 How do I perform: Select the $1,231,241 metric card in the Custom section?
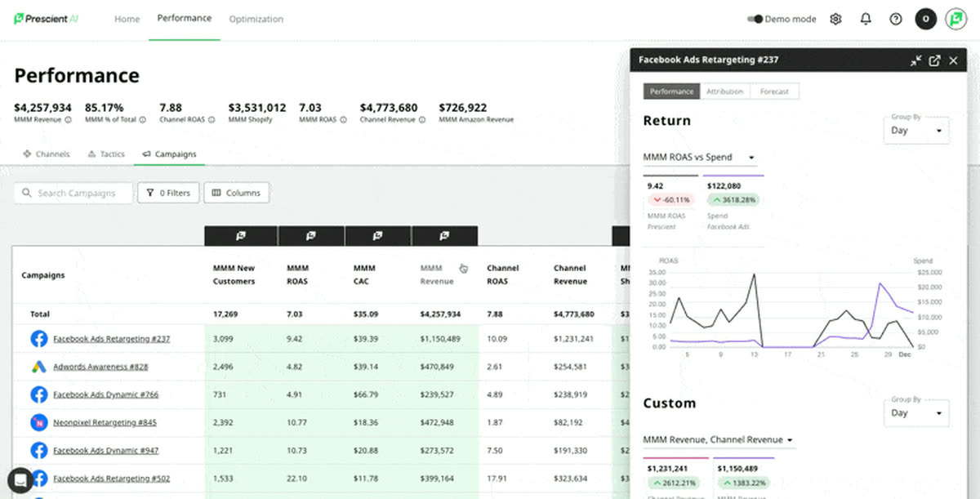pos(675,478)
